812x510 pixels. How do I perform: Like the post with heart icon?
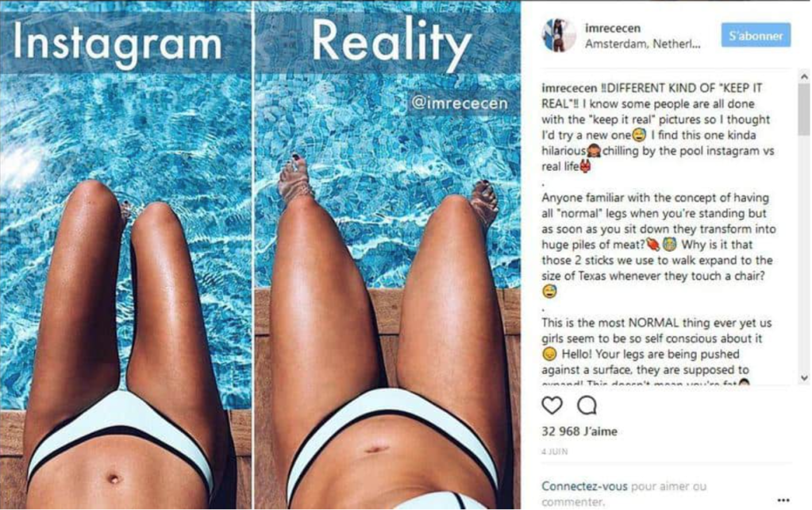tap(552, 405)
